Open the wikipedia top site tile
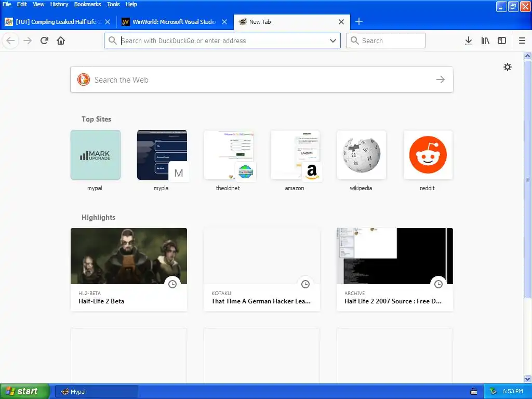The height and width of the screenshot is (399, 532). pos(362,155)
